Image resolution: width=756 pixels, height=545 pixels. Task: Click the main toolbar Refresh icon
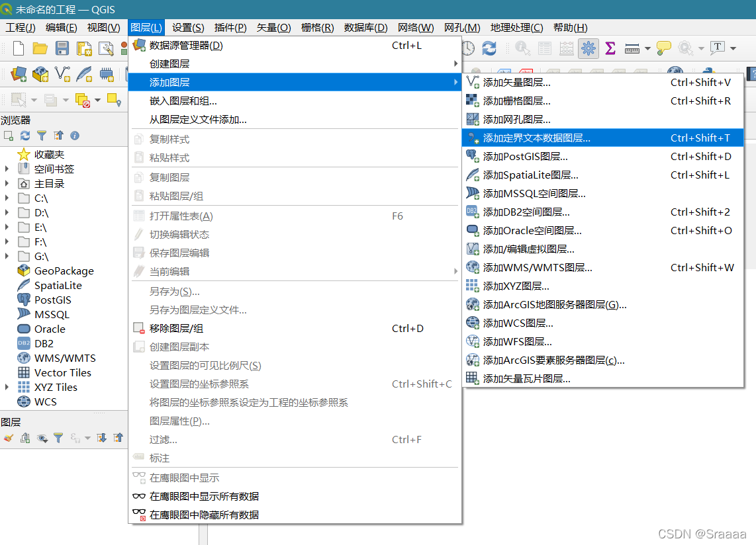pos(489,48)
